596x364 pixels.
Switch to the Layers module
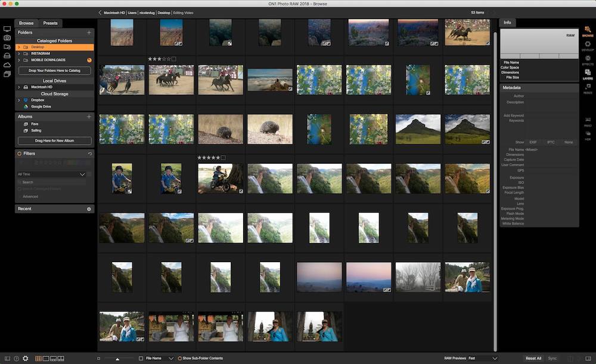tap(588, 73)
